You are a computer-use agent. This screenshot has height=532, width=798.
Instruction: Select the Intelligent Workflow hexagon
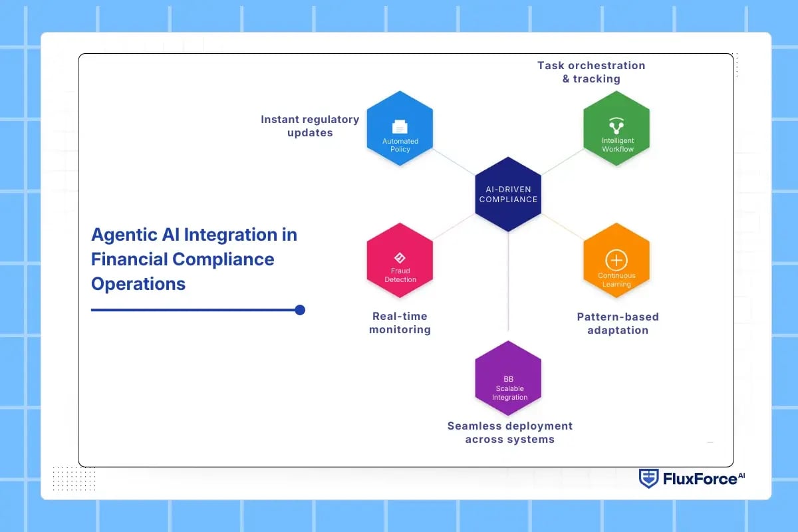coord(616,130)
